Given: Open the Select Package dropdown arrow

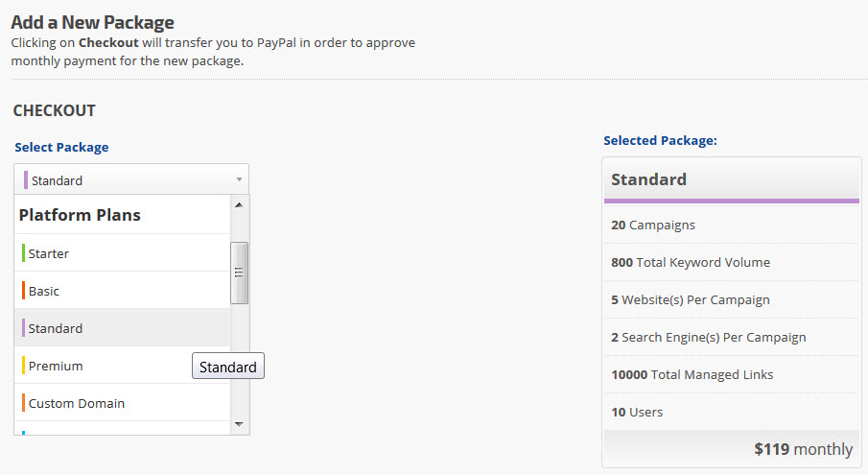Looking at the screenshot, I should click(238, 179).
